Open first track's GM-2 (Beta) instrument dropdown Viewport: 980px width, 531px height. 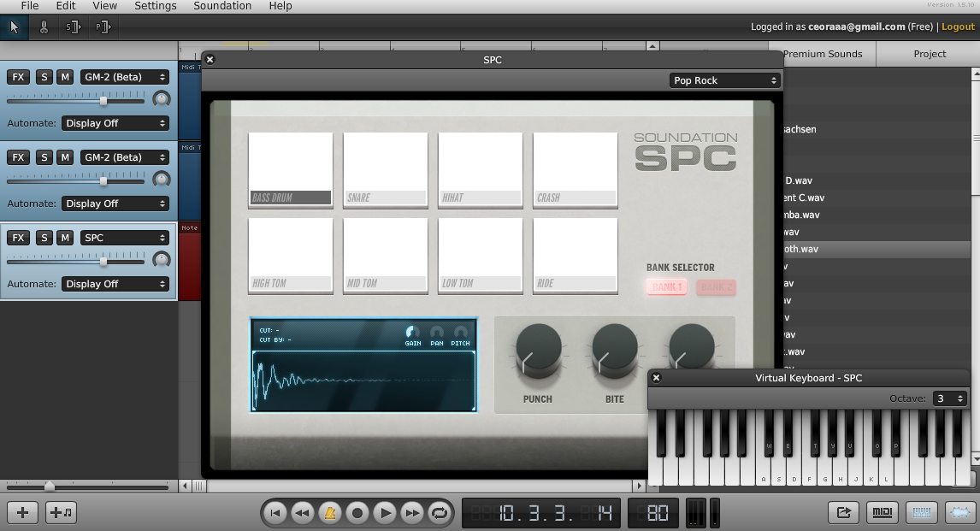click(x=124, y=77)
